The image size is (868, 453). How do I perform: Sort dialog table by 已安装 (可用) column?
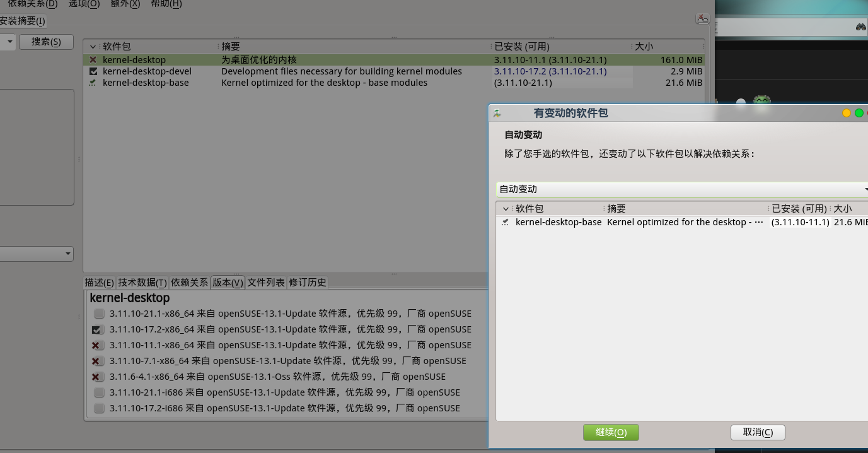coord(799,209)
